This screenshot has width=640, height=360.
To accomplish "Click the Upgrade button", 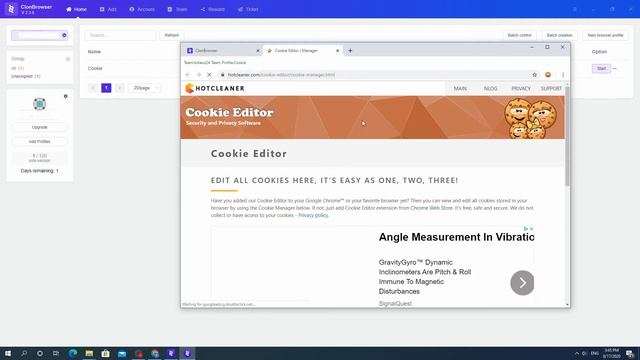I will point(40,127).
